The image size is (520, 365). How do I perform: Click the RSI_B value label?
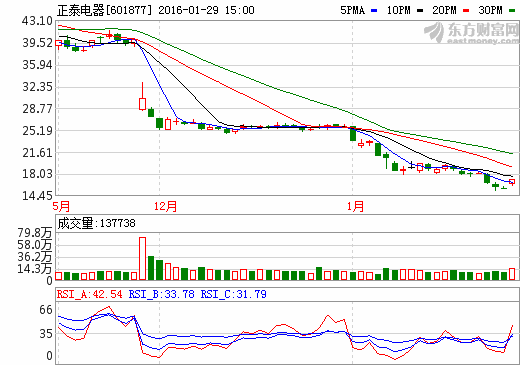(161, 294)
